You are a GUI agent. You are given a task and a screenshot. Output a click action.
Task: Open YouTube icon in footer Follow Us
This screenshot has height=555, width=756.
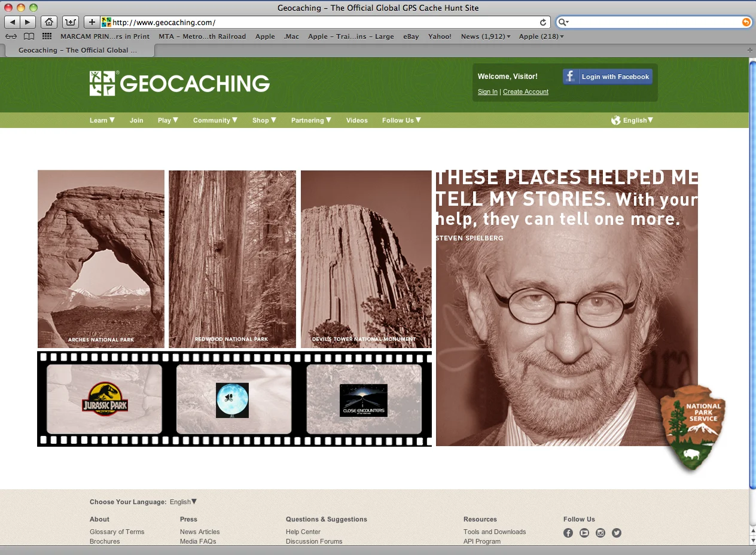(584, 533)
